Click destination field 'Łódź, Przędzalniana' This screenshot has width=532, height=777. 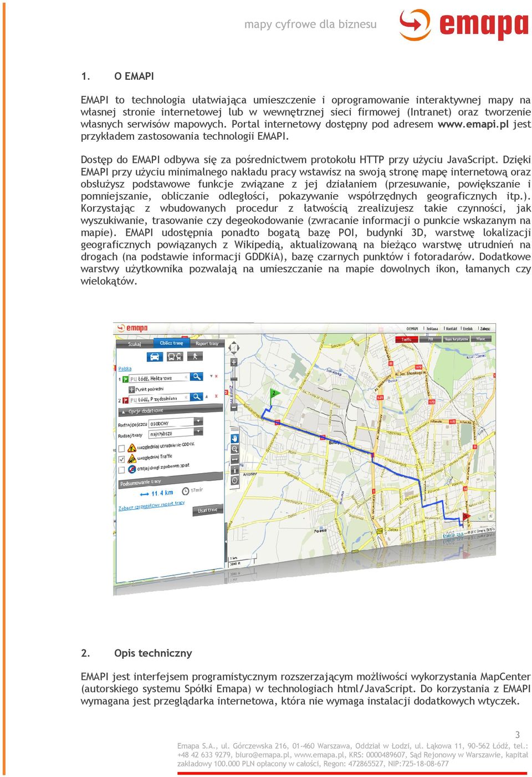click(x=159, y=399)
